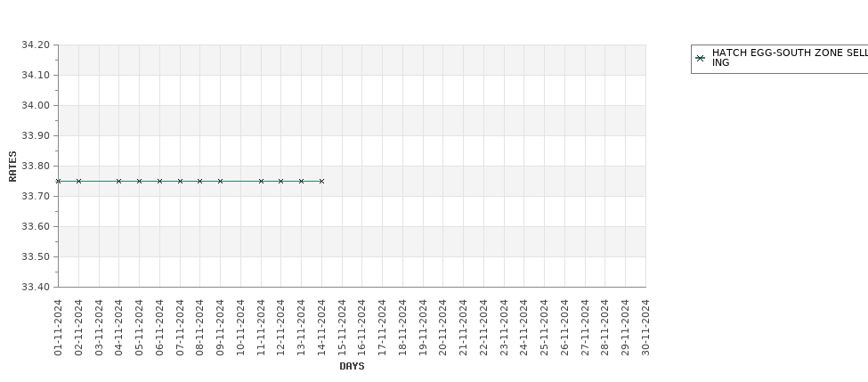Click the 33.70 y-axis label
The image size is (868, 382).
(x=36, y=196)
